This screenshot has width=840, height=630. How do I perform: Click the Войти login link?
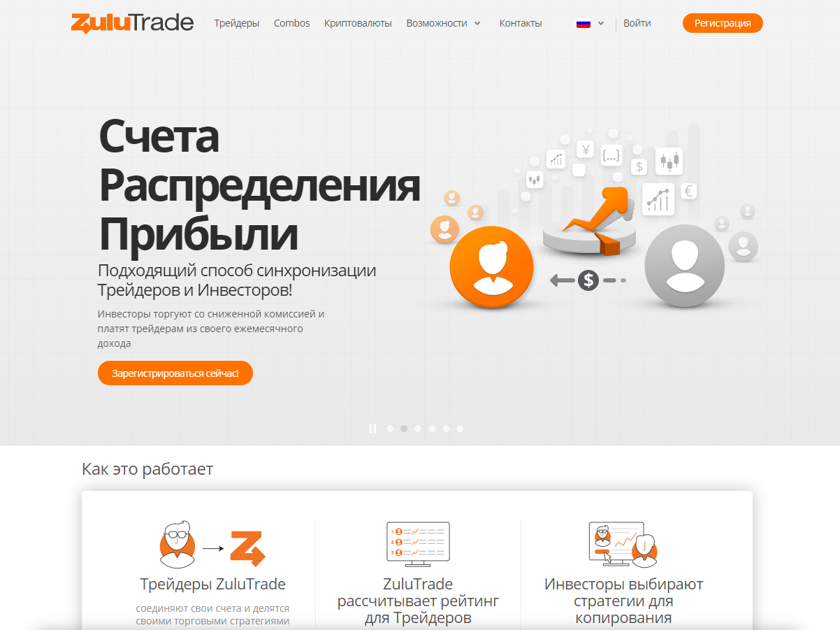click(637, 23)
